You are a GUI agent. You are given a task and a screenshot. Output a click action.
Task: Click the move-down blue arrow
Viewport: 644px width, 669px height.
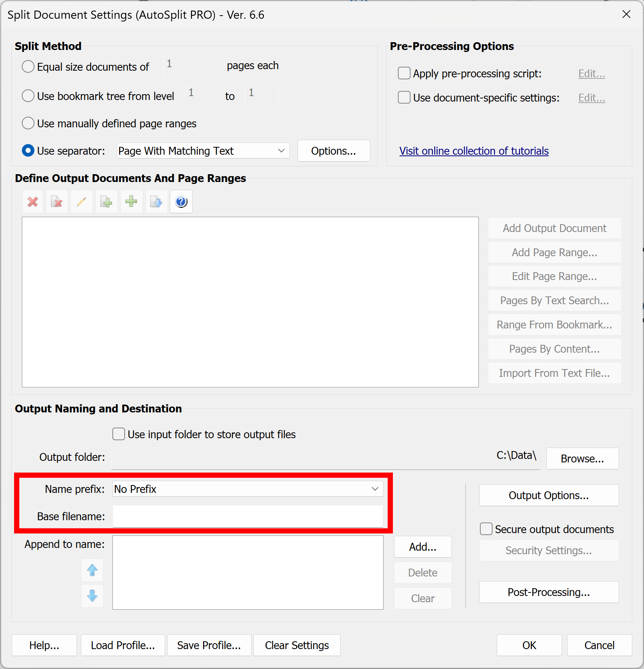tap(92, 596)
